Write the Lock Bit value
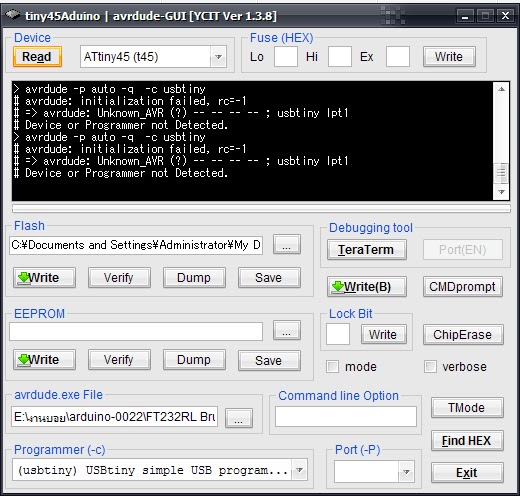 [x=384, y=334]
